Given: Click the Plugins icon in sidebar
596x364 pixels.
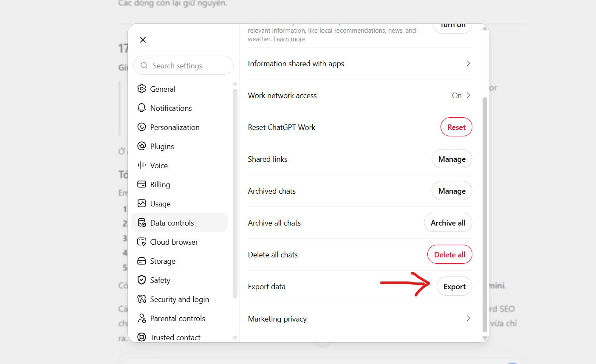Looking at the screenshot, I should pyautogui.click(x=141, y=146).
